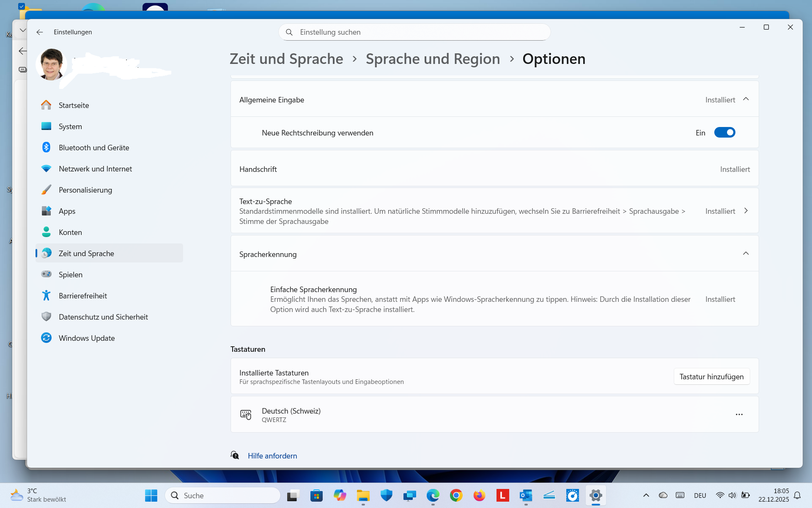
Task: Open System settings in the sidebar
Action: point(109,126)
